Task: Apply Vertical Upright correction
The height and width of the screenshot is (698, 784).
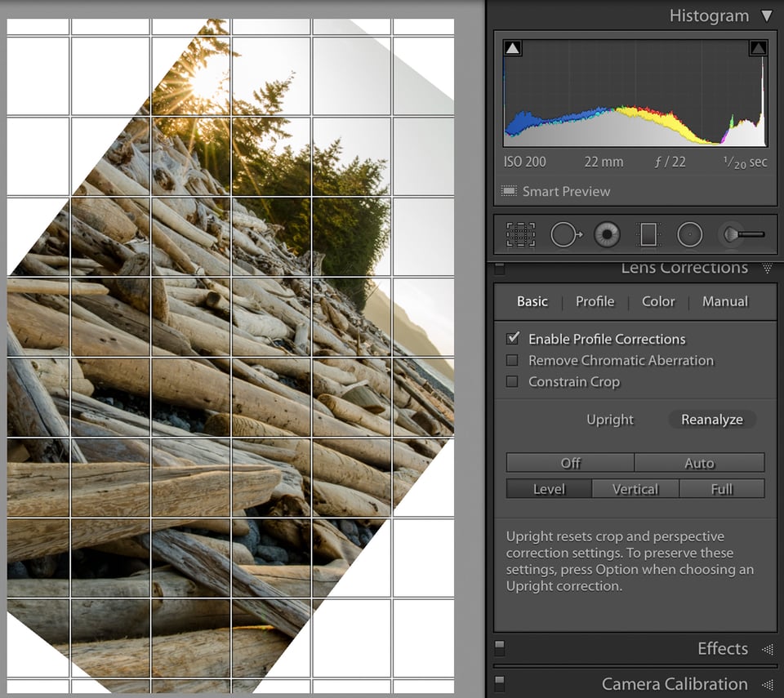Action: pyautogui.click(x=635, y=489)
